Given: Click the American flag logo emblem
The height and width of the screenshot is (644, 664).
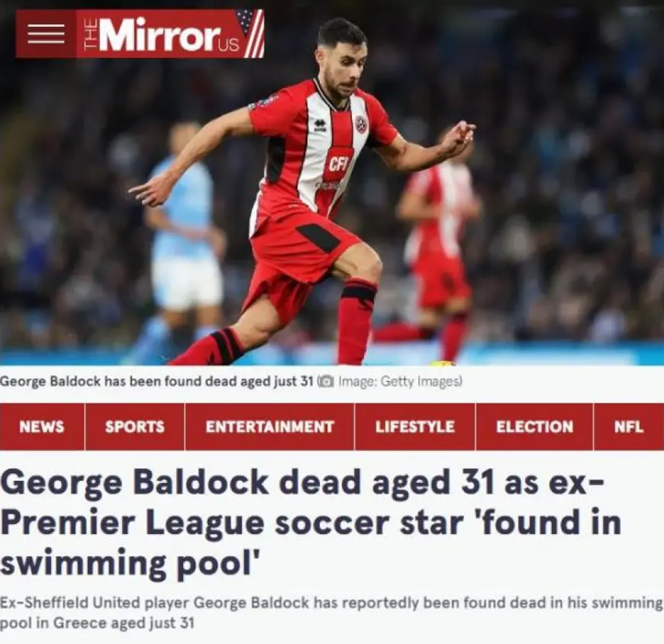Looking at the screenshot, I should (250, 33).
